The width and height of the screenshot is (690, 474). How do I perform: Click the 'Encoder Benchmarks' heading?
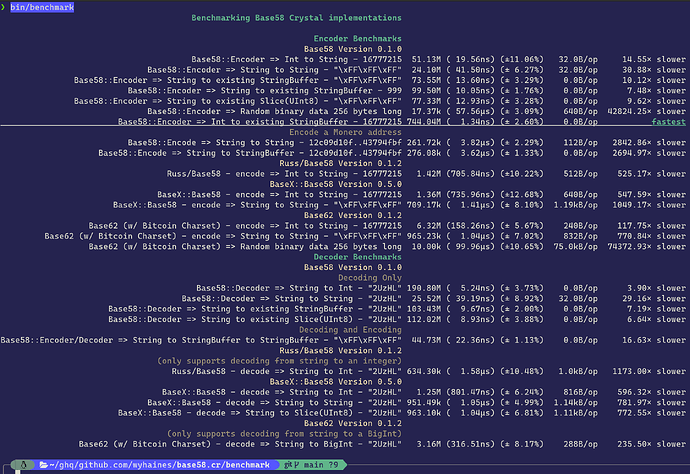[x=357, y=38]
